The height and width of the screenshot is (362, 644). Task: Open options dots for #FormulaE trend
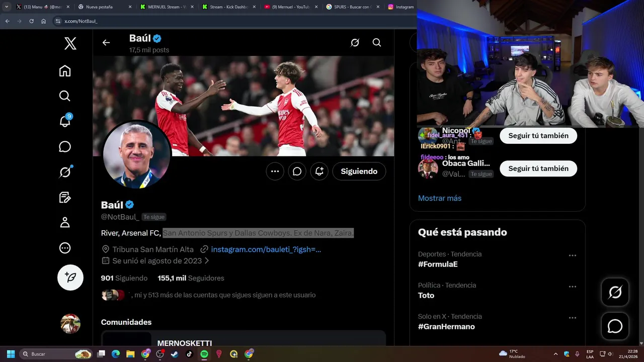(x=573, y=255)
